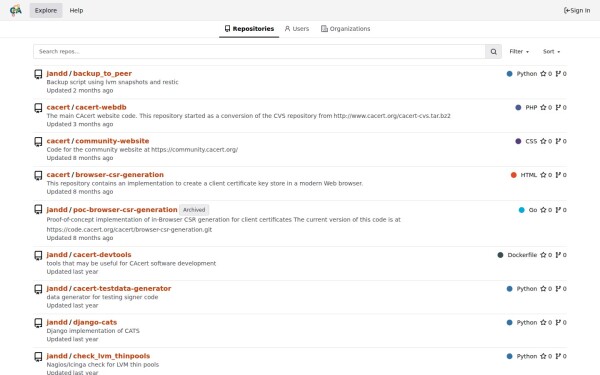Click repository icon beside poc-browser-csr-generation

point(38,209)
